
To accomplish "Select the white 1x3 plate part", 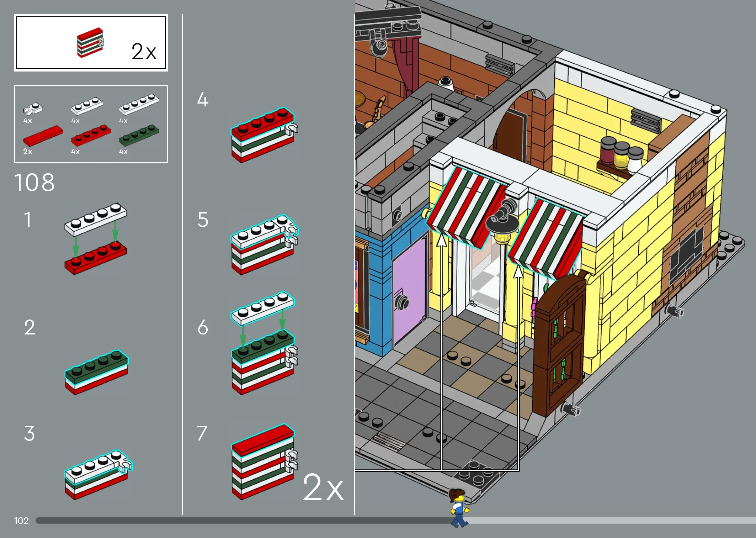I will click(87, 106).
